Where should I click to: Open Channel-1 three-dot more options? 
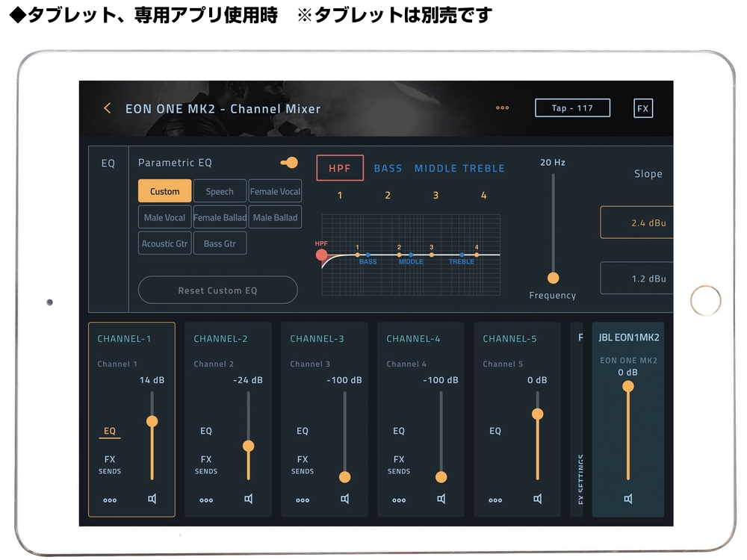[x=110, y=500]
